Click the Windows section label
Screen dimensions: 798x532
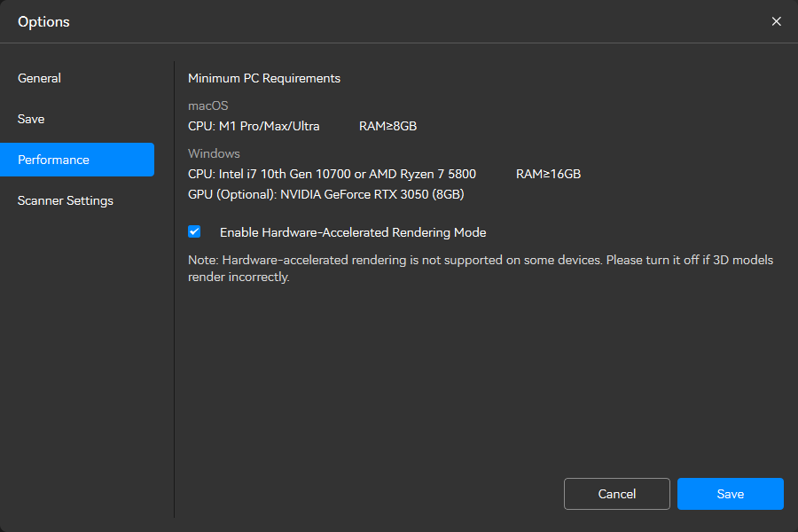(214, 153)
